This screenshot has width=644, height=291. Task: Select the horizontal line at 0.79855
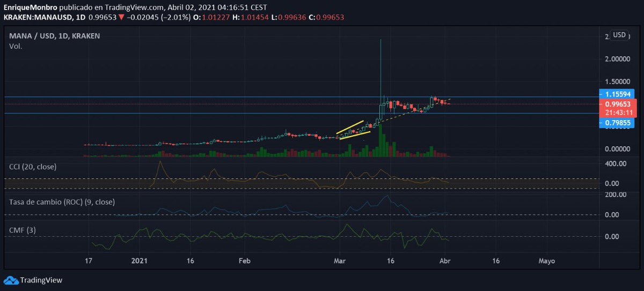pyautogui.click(x=301, y=113)
